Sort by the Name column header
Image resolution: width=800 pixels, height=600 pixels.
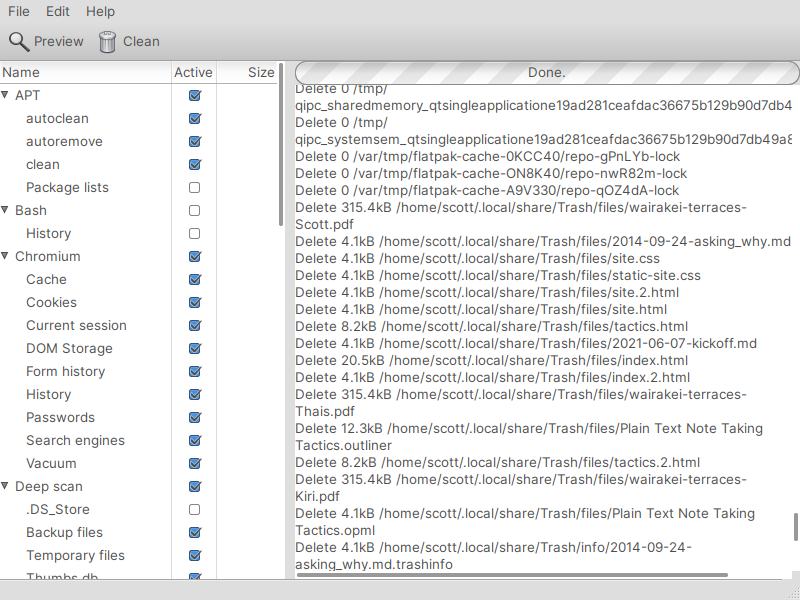[85, 72]
